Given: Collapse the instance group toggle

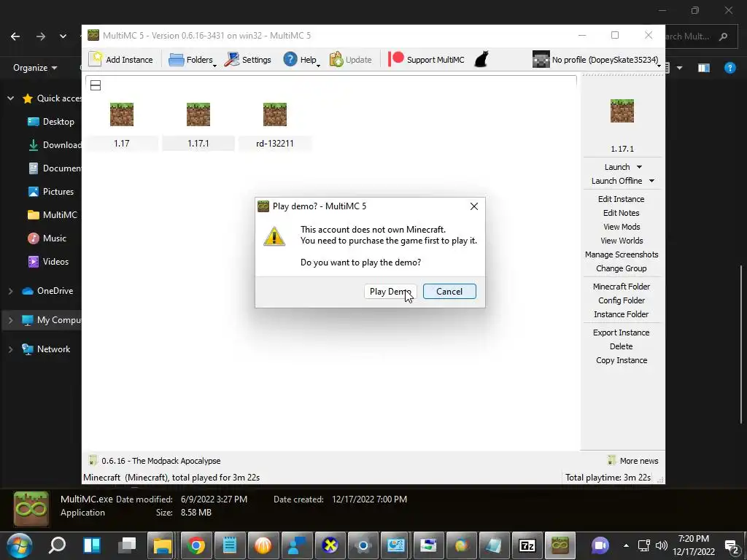Looking at the screenshot, I should click(96, 85).
